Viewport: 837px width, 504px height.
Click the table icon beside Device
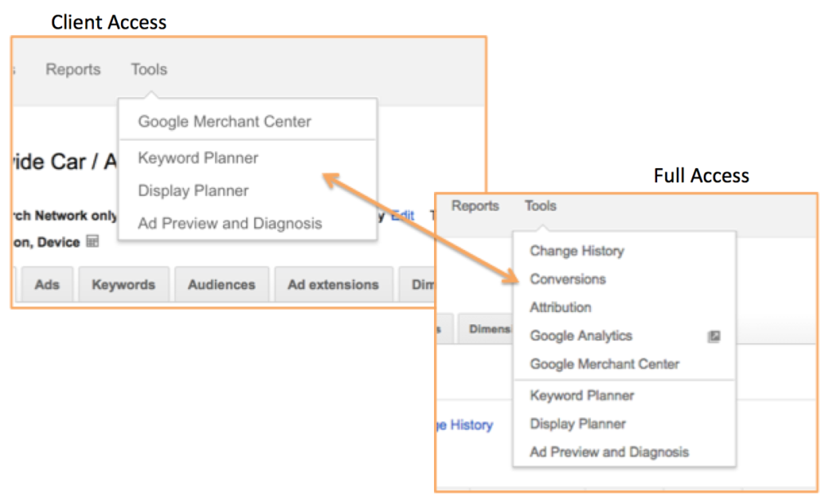[x=92, y=242]
